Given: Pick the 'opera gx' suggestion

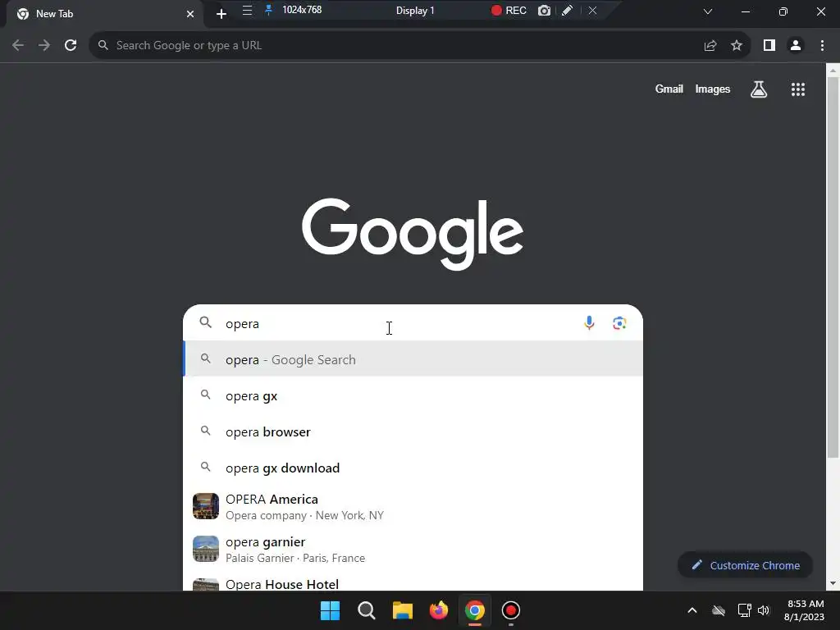Looking at the screenshot, I should [x=413, y=396].
